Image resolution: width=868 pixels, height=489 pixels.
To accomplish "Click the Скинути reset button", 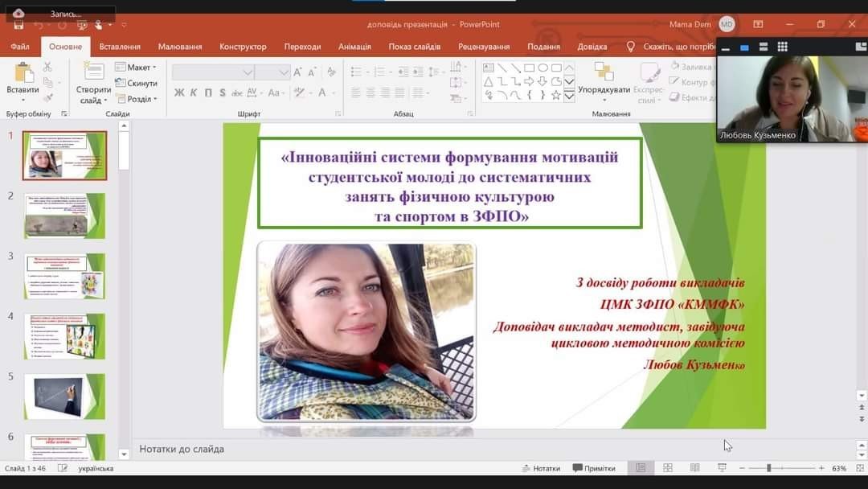I will point(136,84).
